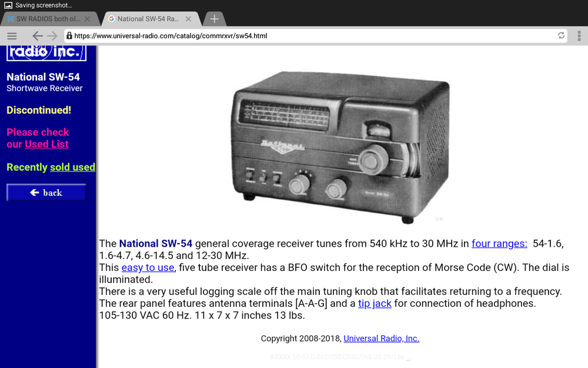Viewport: 588px width, 368px height.
Task: Switch to the SW RADIOS tab
Action: coord(49,19)
